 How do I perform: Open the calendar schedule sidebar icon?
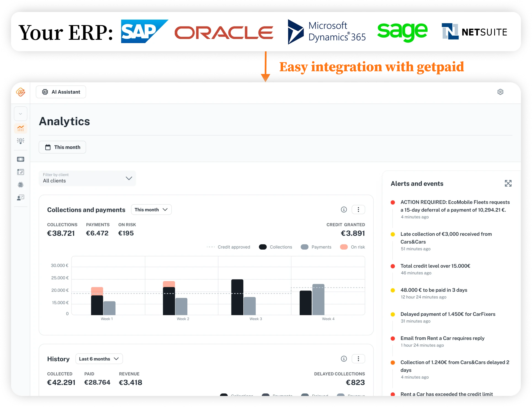tap(20, 172)
